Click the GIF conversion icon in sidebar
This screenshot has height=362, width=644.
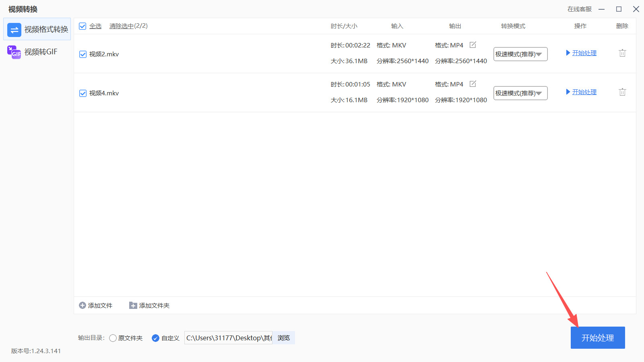[14, 52]
